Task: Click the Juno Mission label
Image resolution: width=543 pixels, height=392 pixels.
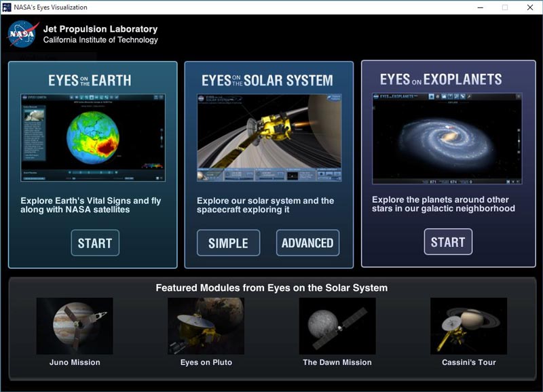Action: coord(75,362)
